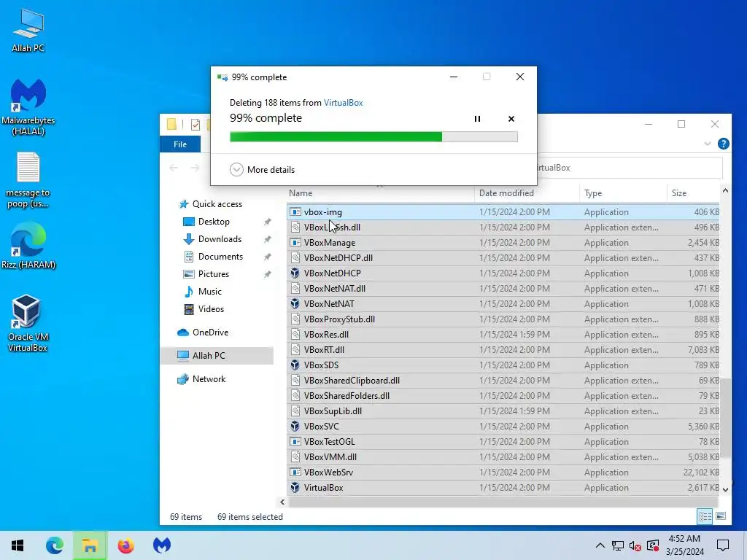
Task: Open Downloads in the navigation pane
Action: (212, 239)
